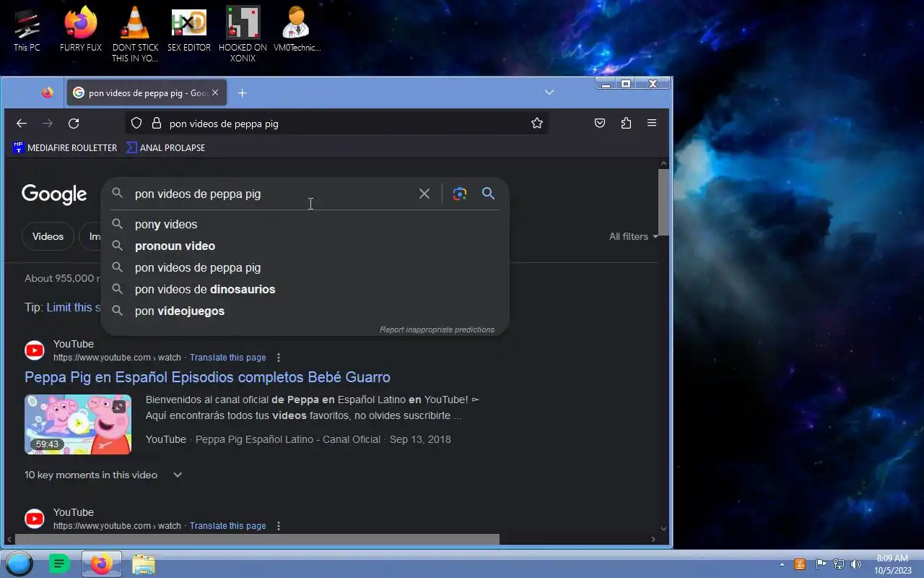924x578 pixels.
Task: Go back with the browser back arrow
Action: 22,124
